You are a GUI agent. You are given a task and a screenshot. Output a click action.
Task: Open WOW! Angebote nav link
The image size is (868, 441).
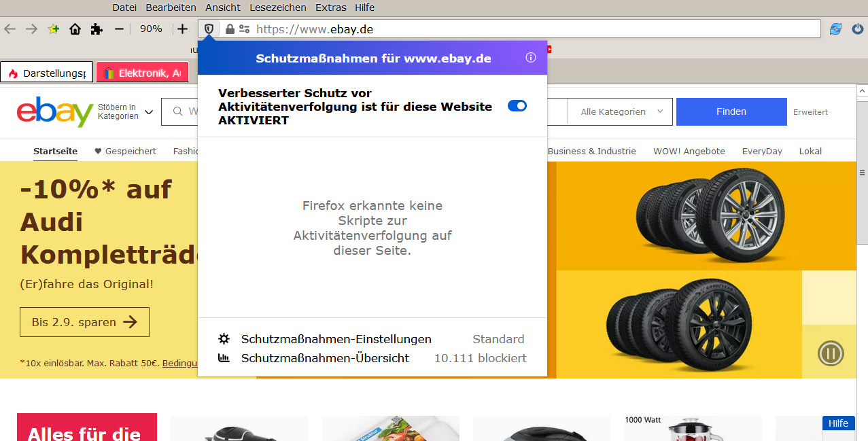(689, 151)
